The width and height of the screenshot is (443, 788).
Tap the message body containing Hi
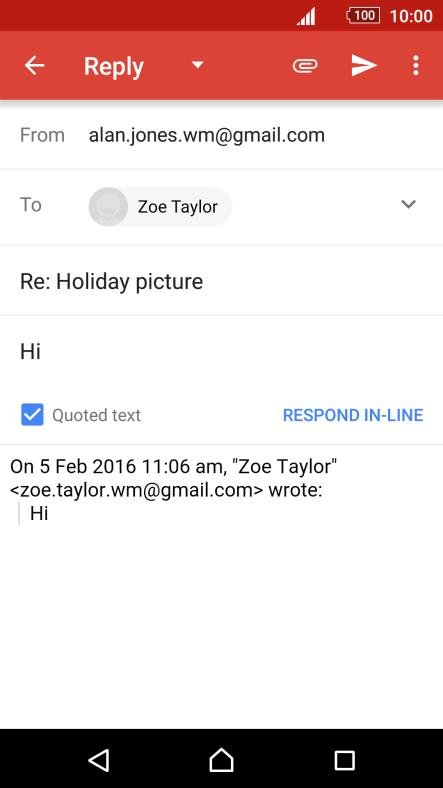(222, 351)
